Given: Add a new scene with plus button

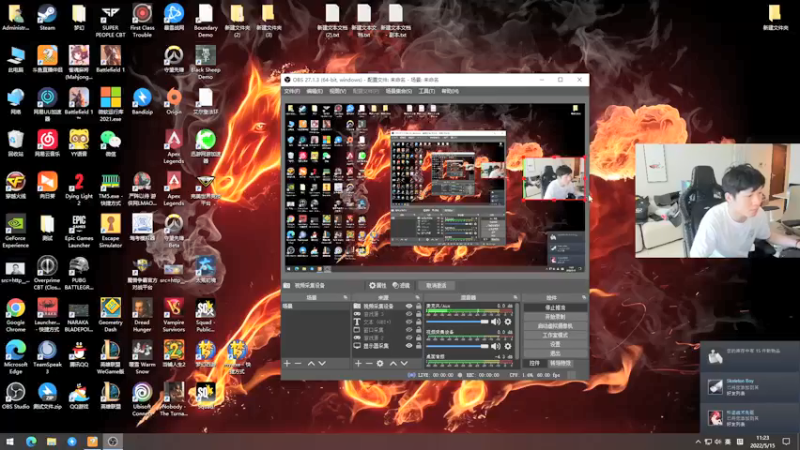Looking at the screenshot, I should point(287,363).
